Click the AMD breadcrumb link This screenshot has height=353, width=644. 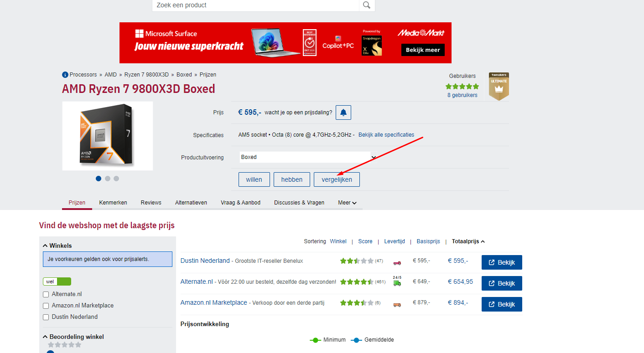click(111, 75)
